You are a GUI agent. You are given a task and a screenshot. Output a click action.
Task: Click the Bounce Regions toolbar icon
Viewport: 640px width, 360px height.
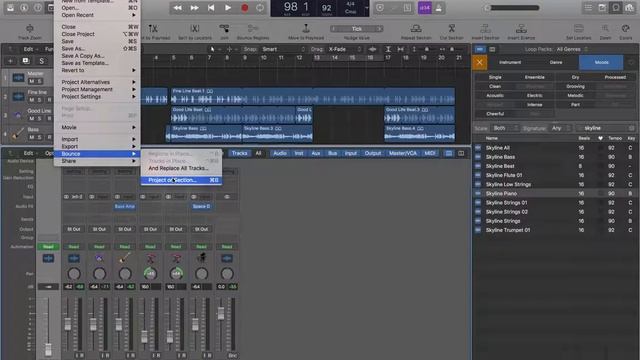tap(253, 29)
